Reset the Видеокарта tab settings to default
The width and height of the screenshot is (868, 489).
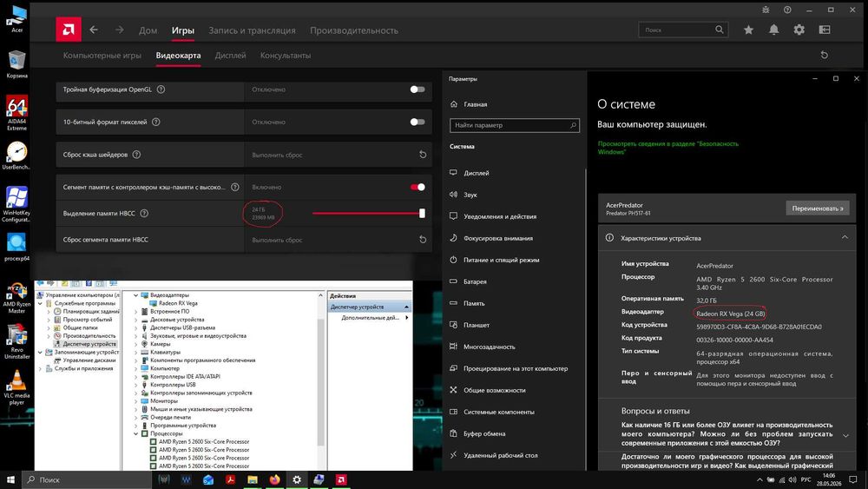(x=825, y=55)
